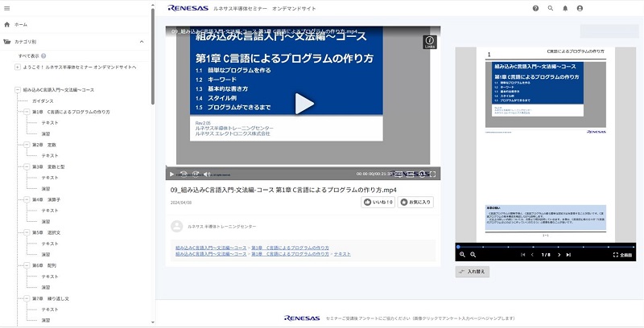The image size is (644, 328).
Task: Click the slide page preview thumbnail
Action: pyautogui.click(x=546, y=145)
